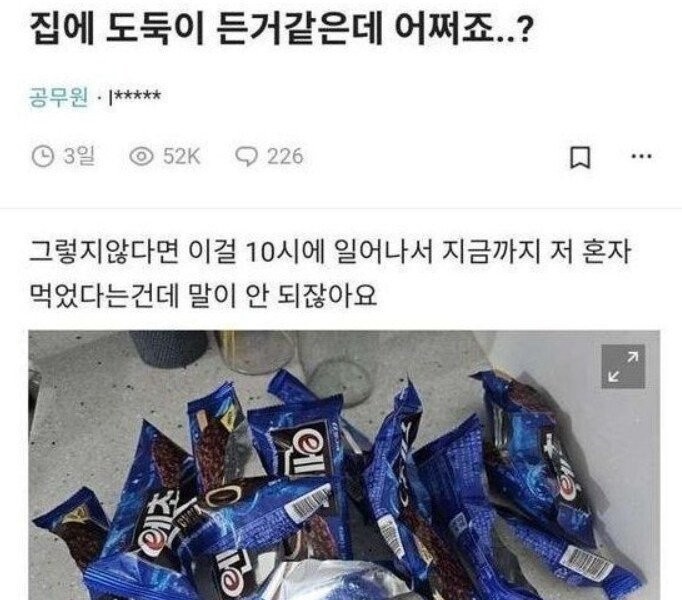Click the speech bubble comments icon
Screen dimensions: 682x600
click(247, 156)
